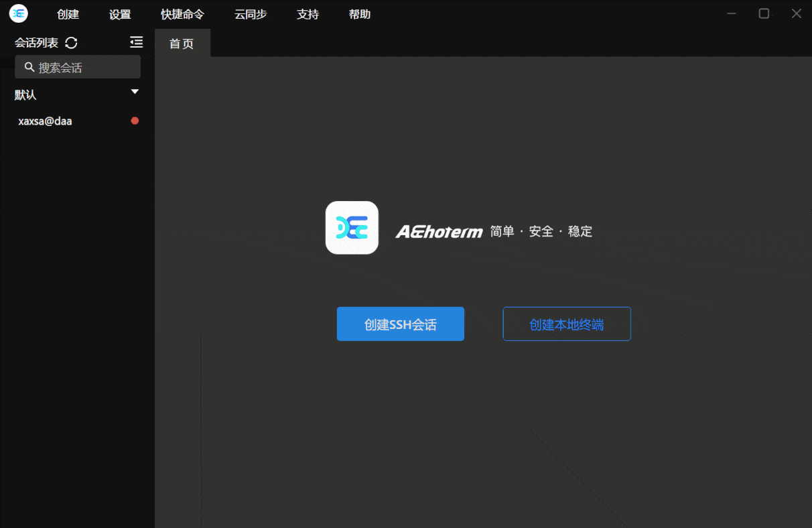This screenshot has height=528, width=812.
Task: Click the 创建SSH会话 button
Action: 400,324
